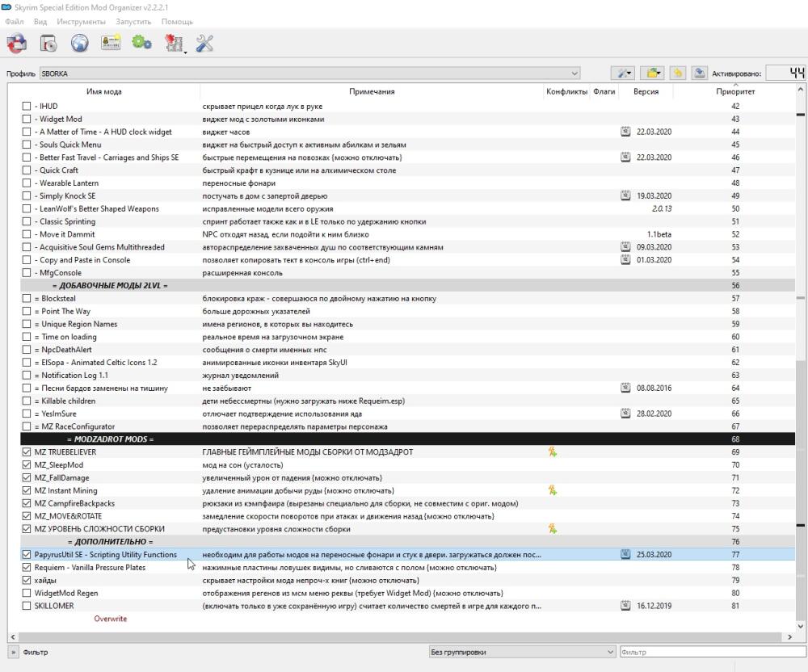The width and height of the screenshot is (808, 672).
Task: Click the Nexus globe icon
Action: 79,44
